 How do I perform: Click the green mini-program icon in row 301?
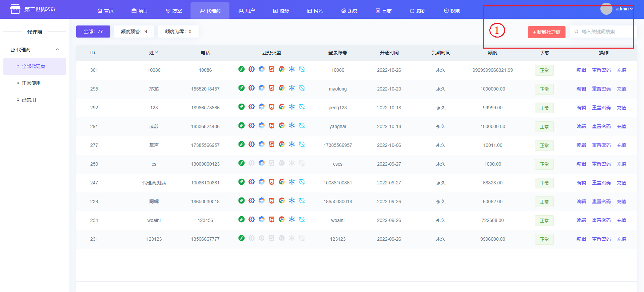241,69
